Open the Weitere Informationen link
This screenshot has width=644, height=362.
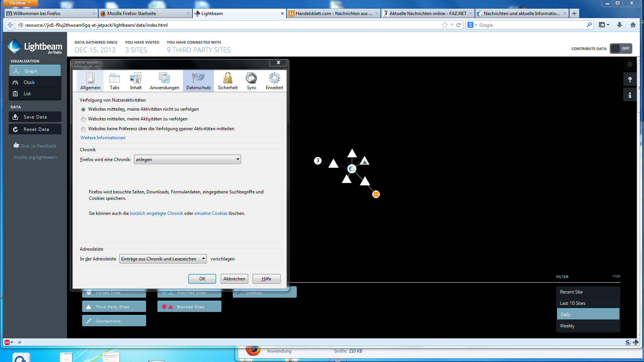(x=103, y=138)
